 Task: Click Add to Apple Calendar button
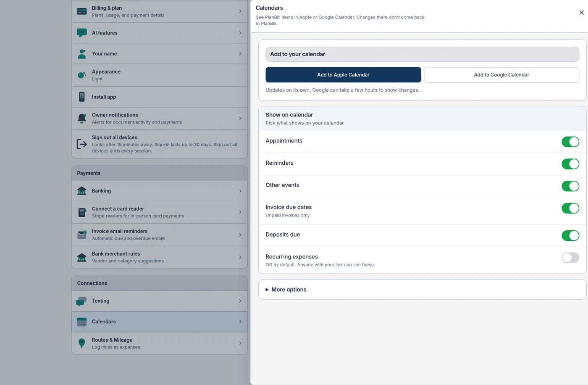click(x=343, y=75)
